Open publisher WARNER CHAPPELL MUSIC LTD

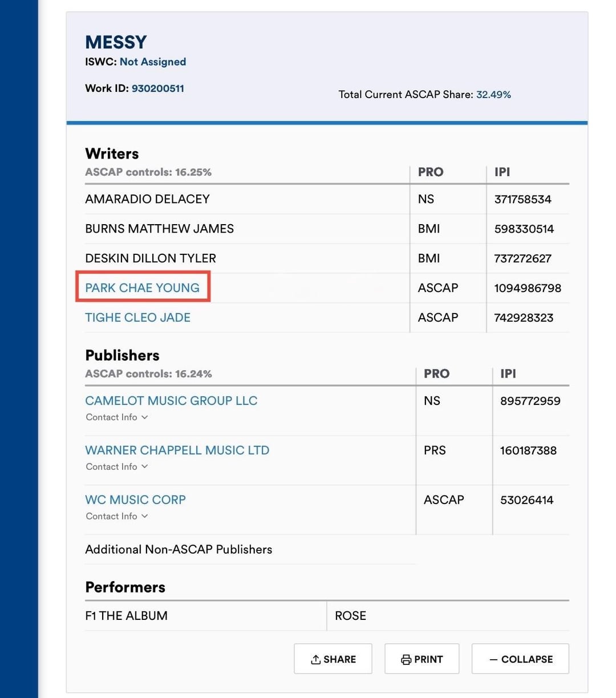177,451
